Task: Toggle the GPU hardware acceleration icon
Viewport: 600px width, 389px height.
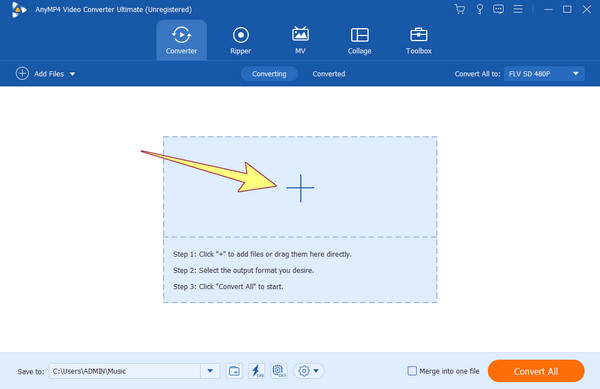Action: pos(279,371)
